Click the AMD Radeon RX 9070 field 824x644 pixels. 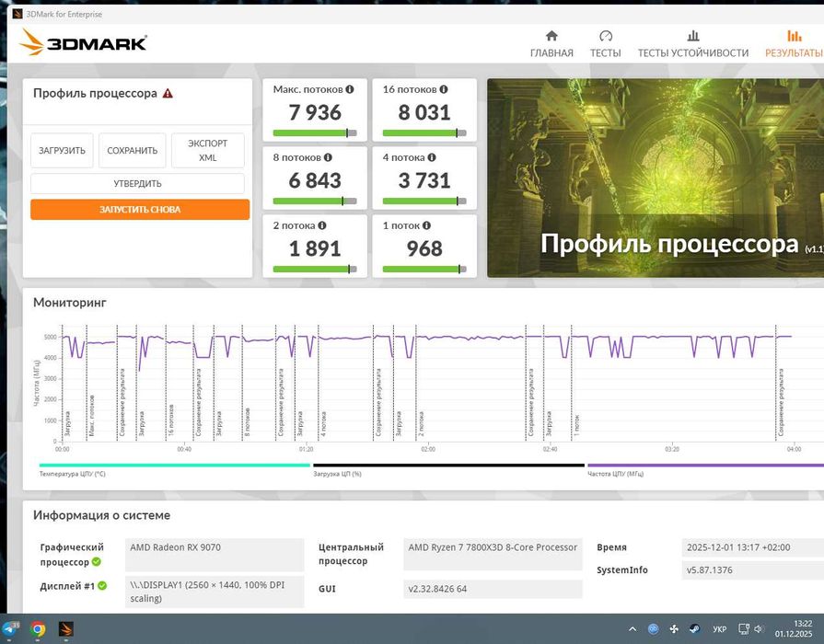(215, 554)
